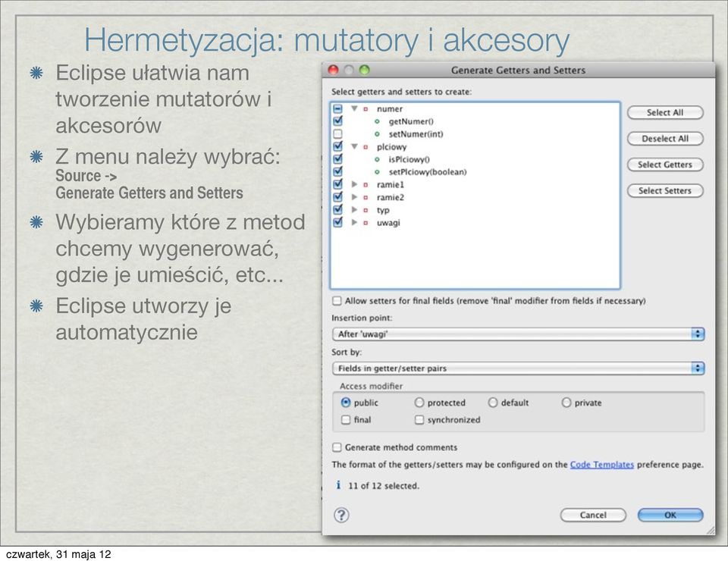Expand the ramie2 tree node
Viewport: 728px width, 561px height.
click(354, 197)
